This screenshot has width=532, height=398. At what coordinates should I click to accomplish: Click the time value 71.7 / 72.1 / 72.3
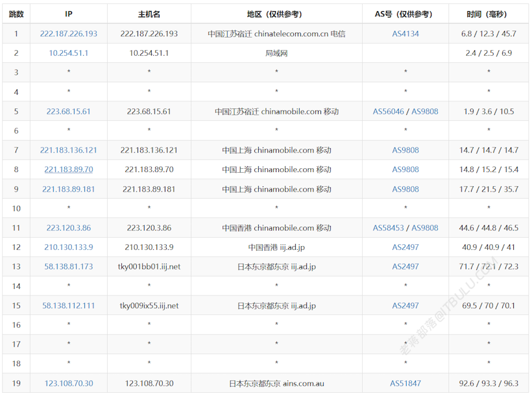pyautogui.click(x=489, y=267)
